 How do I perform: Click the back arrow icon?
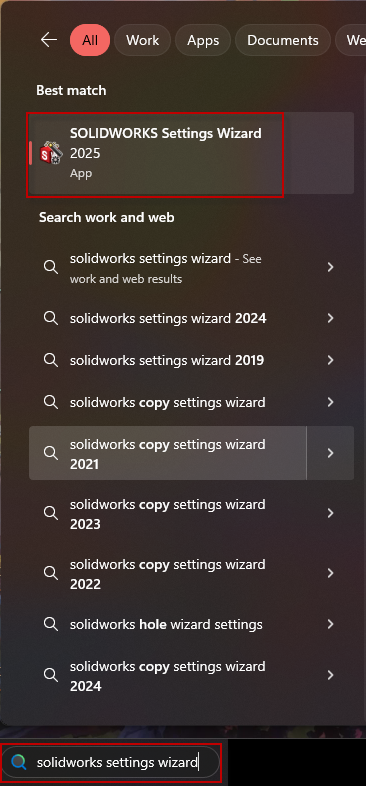49,40
